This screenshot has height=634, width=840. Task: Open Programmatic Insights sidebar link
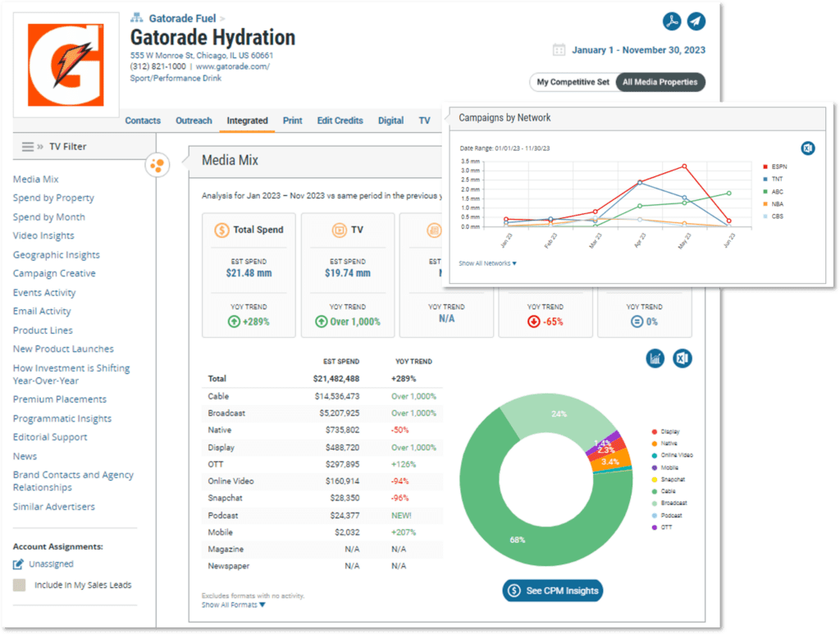(x=62, y=418)
